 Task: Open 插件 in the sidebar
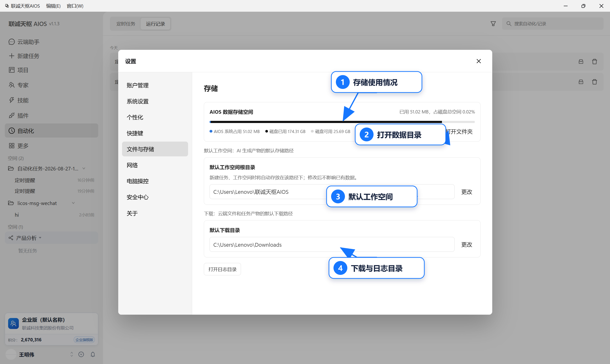tap(51, 116)
